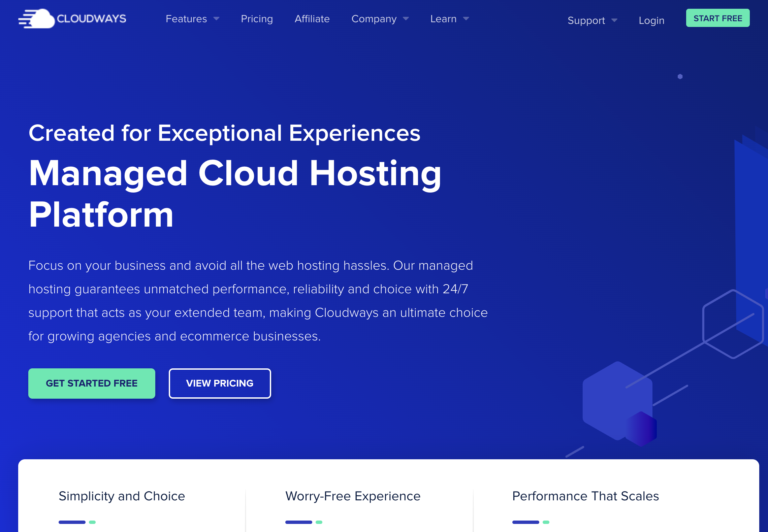
Task: Click the dot navigation indicator
Action: tap(680, 76)
